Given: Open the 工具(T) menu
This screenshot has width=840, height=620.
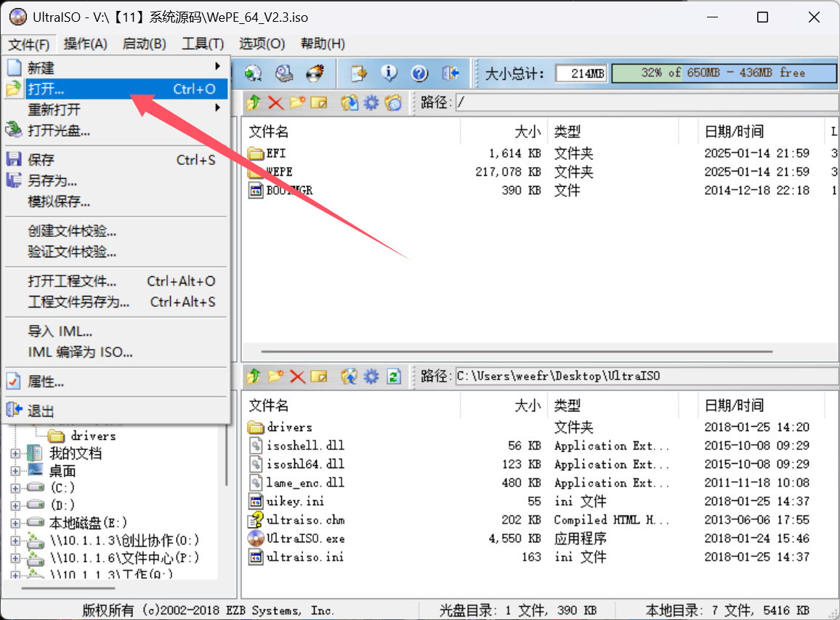Looking at the screenshot, I should pyautogui.click(x=203, y=44).
